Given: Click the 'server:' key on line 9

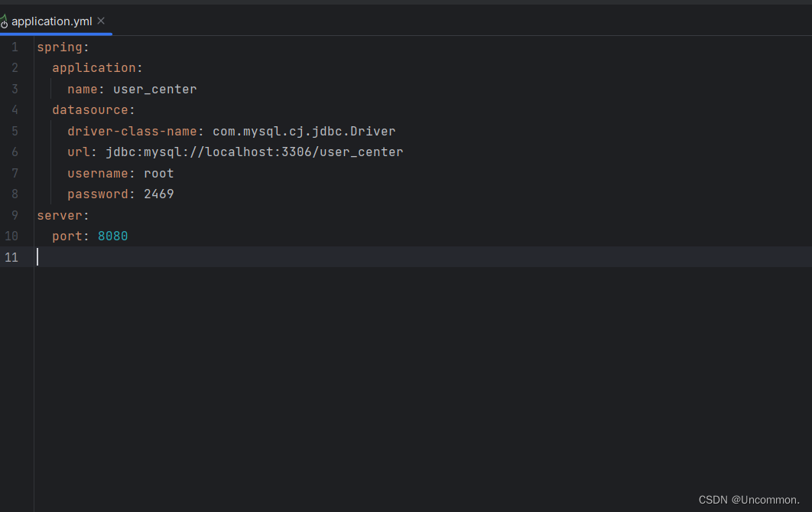Looking at the screenshot, I should pyautogui.click(x=63, y=215).
